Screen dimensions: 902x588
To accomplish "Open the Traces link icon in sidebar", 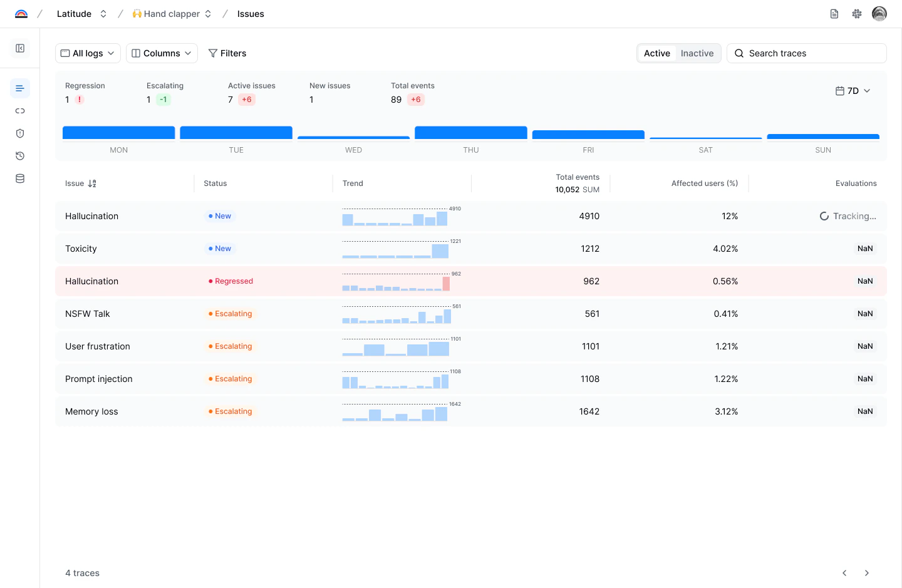I will point(19,111).
